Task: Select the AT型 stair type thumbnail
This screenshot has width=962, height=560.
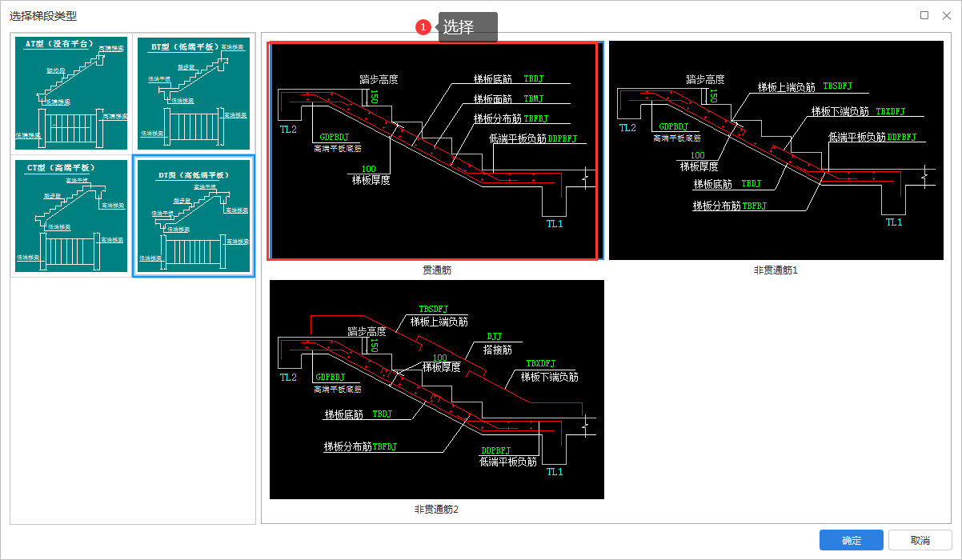Action: point(71,94)
